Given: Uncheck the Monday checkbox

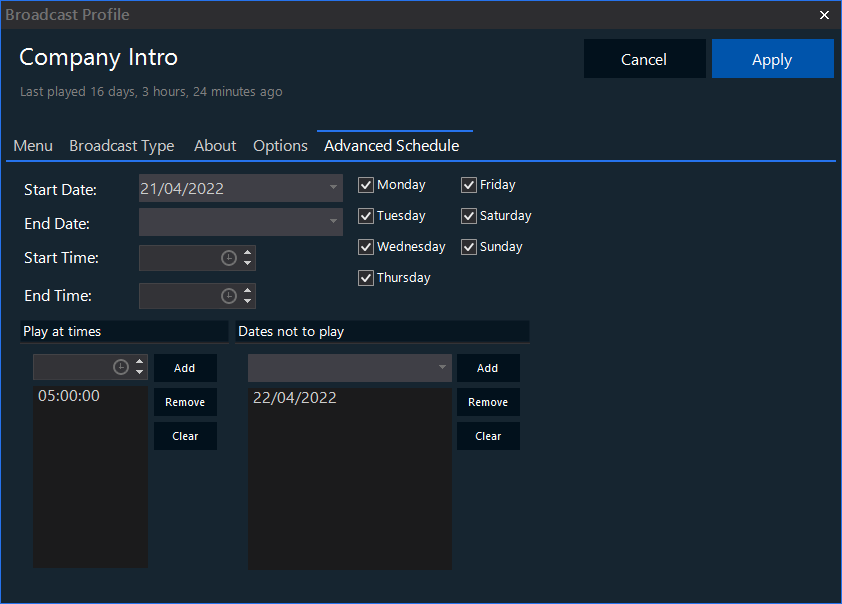Looking at the screenshot, I should (x=366, y=185).
